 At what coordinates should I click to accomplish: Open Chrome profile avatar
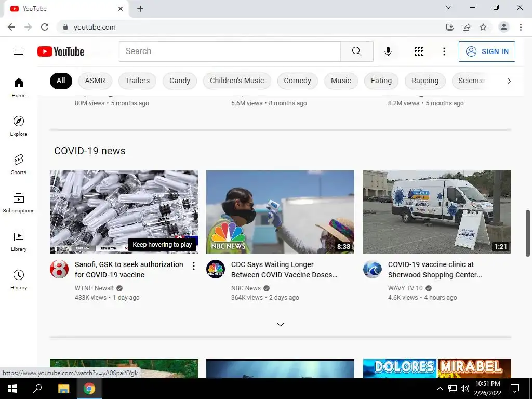point(504,27)
